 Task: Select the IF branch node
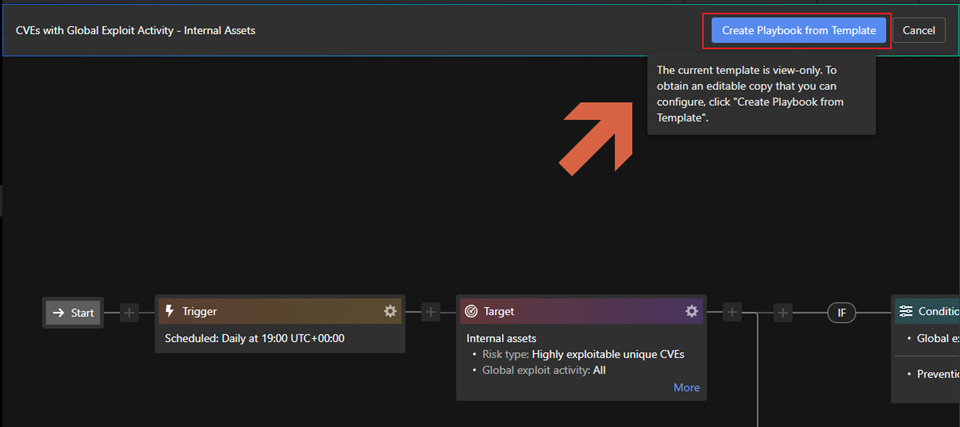pos(841,313)
